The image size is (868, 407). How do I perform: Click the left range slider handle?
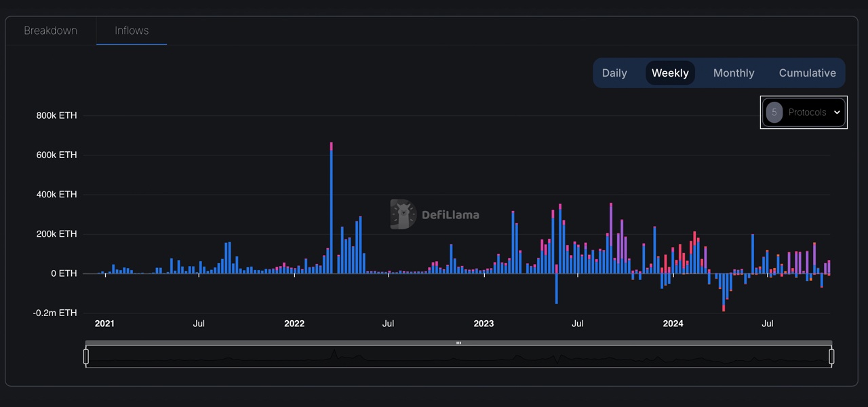pos(86,355)
